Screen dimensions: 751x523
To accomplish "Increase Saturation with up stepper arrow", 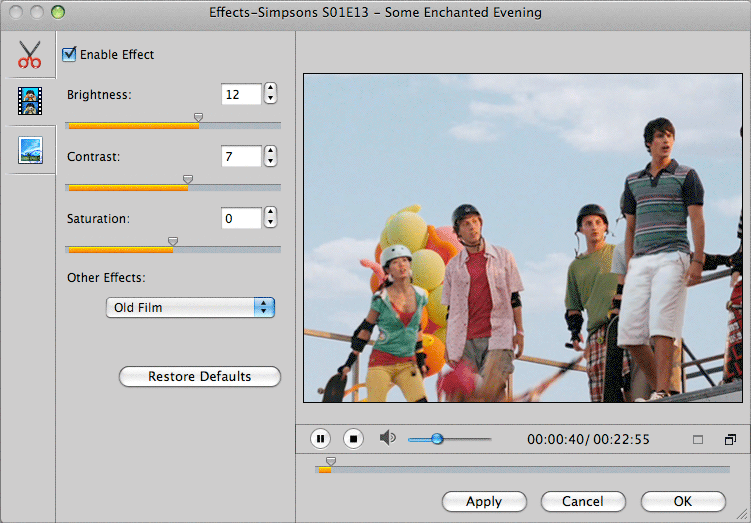I will click(271, 212).
